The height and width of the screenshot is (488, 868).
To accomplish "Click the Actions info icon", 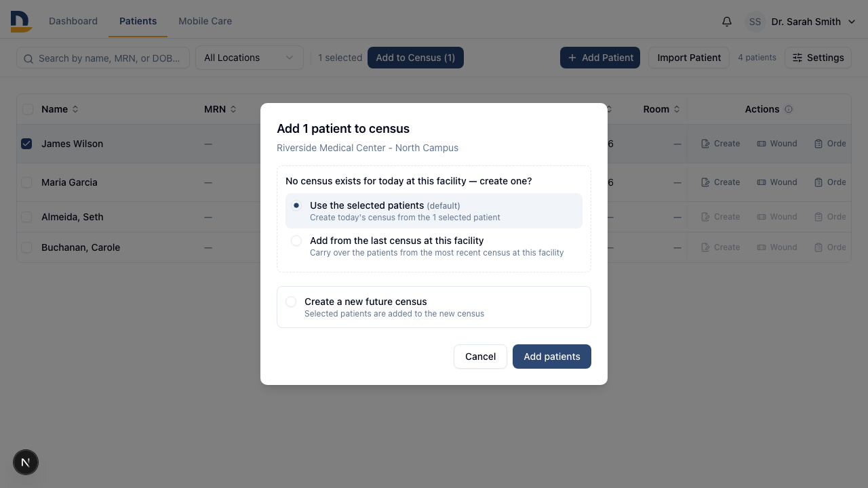I will (x=789, y=109).
